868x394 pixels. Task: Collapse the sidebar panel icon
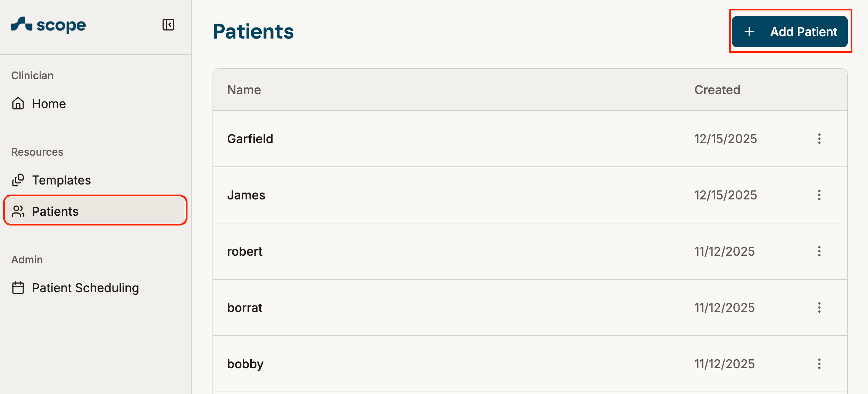click(x=168, y=25)
